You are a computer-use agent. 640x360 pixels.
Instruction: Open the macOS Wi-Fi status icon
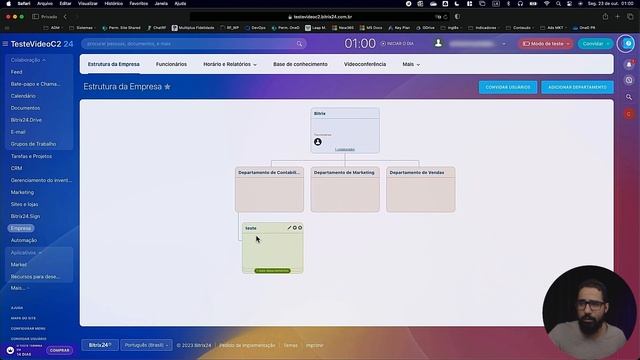pos(547,4)
